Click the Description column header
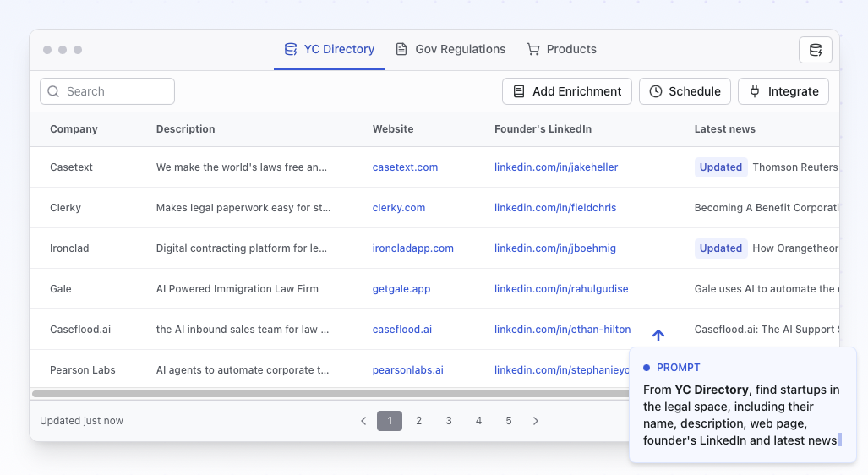 [x=185, y=129]
